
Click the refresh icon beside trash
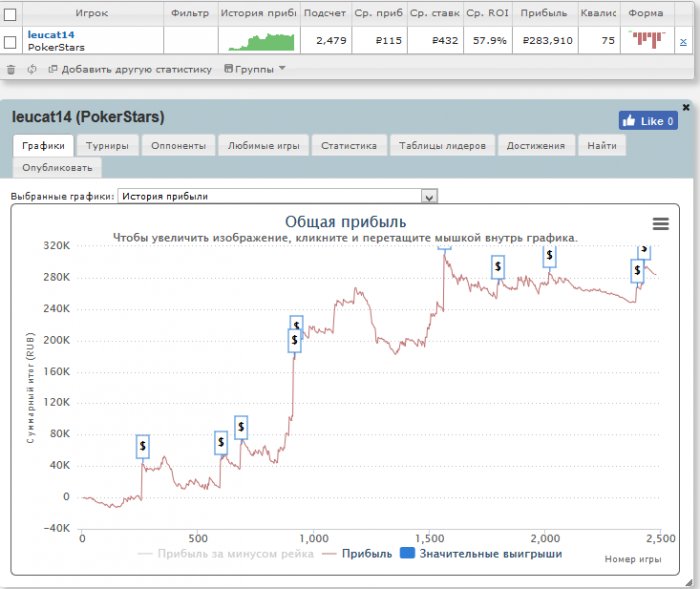pyautogui.click(x=32, y=69)
